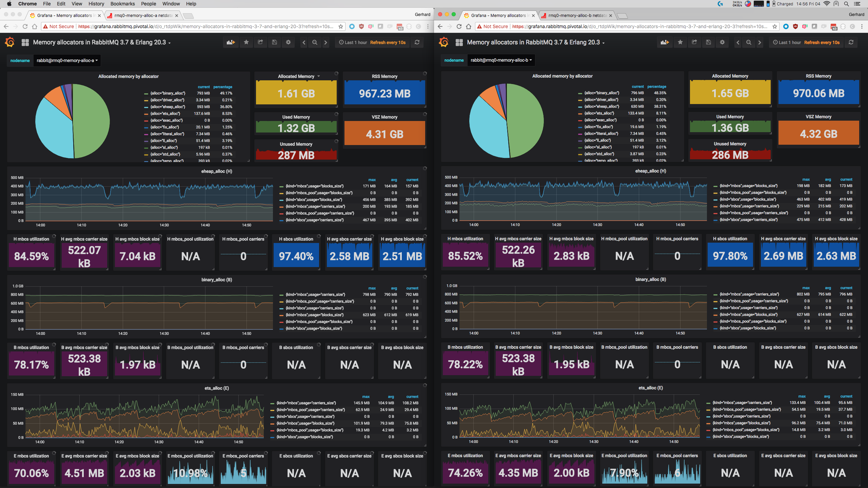Star the right dashboard
Screen dimensions: 868x488
click(x=680, y=42)
